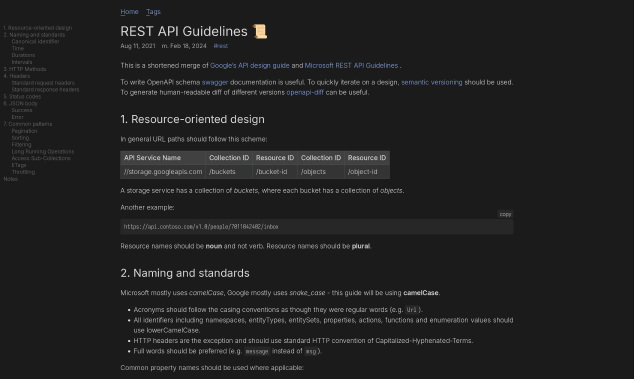Image resolution: width=640 pixels, height=383 pixels.
Task: Open Notes entry in sidebar
Action: pyautogui.click(x=11, y=180)
